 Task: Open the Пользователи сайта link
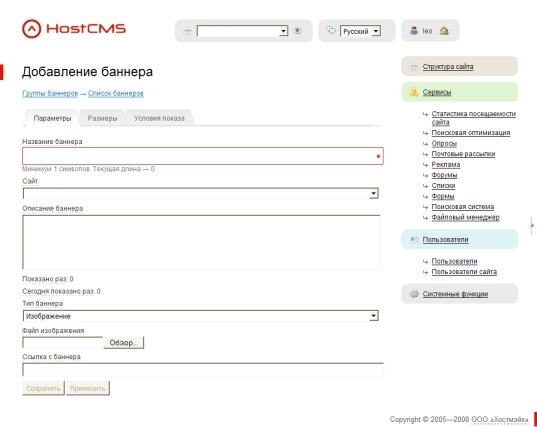pos(464,272)
